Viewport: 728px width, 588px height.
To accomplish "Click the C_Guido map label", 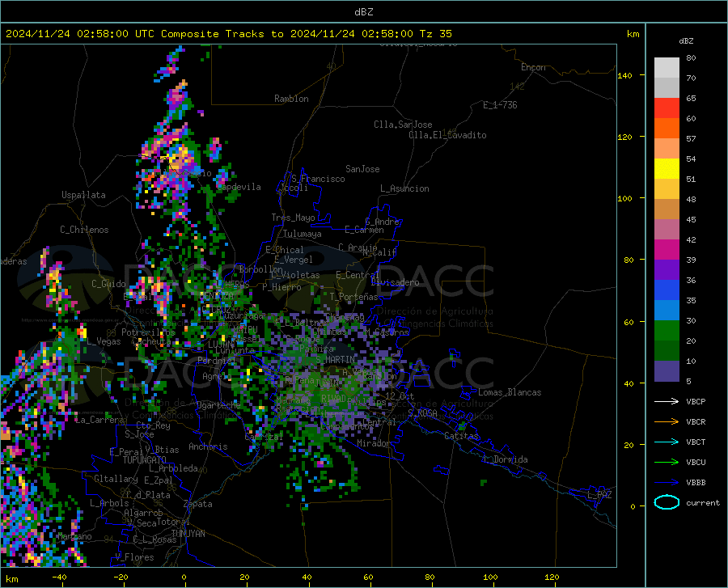I will point(108,284).
